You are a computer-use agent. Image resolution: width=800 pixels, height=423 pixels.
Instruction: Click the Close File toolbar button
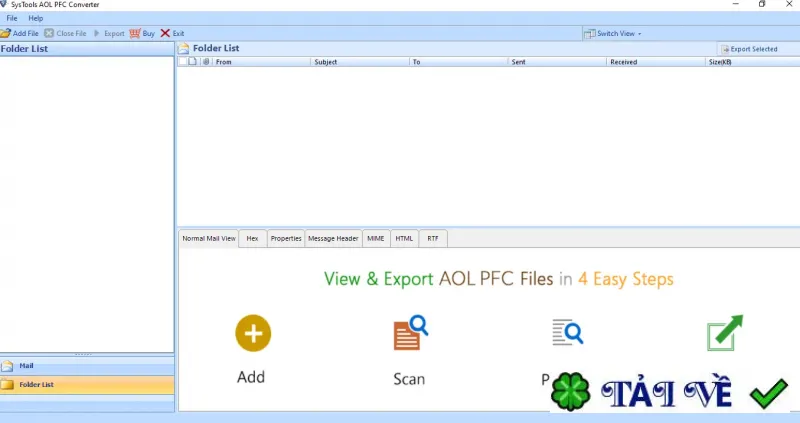pos(65,33)
